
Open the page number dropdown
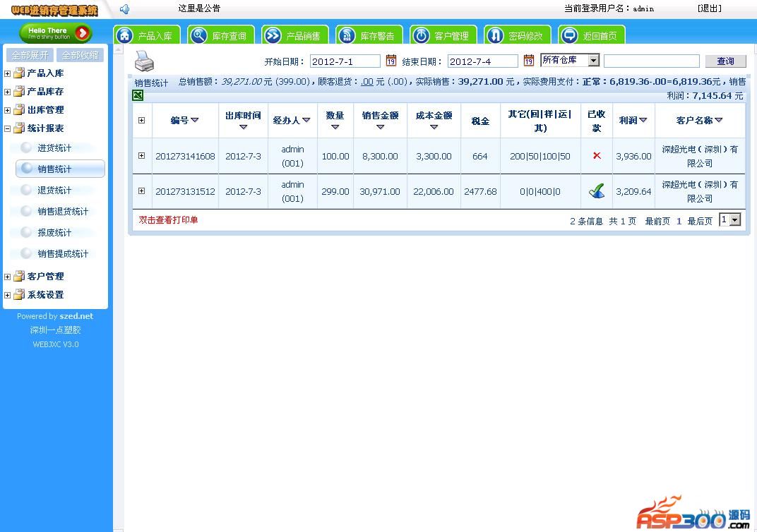(x=730, y=220)
